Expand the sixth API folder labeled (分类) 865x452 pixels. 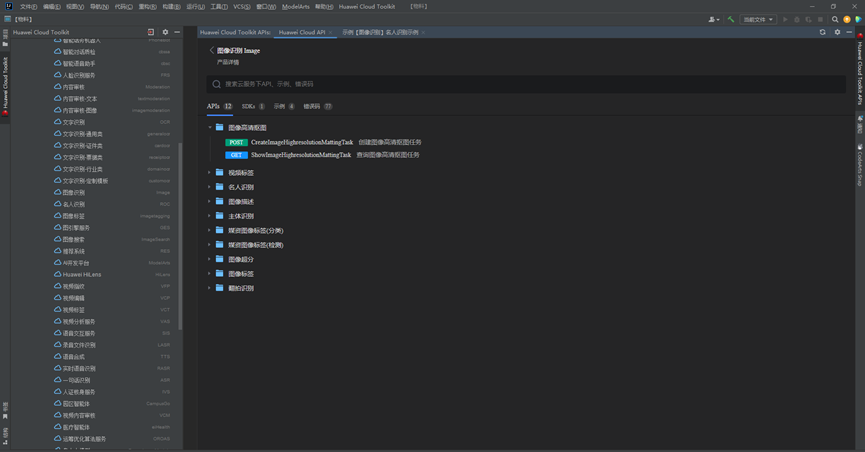pos(210,230)
